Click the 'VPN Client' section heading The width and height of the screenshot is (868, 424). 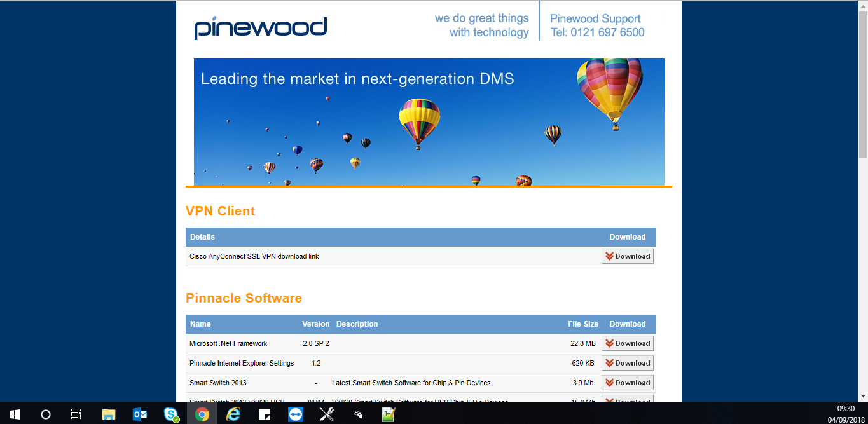tap(220, 211)
